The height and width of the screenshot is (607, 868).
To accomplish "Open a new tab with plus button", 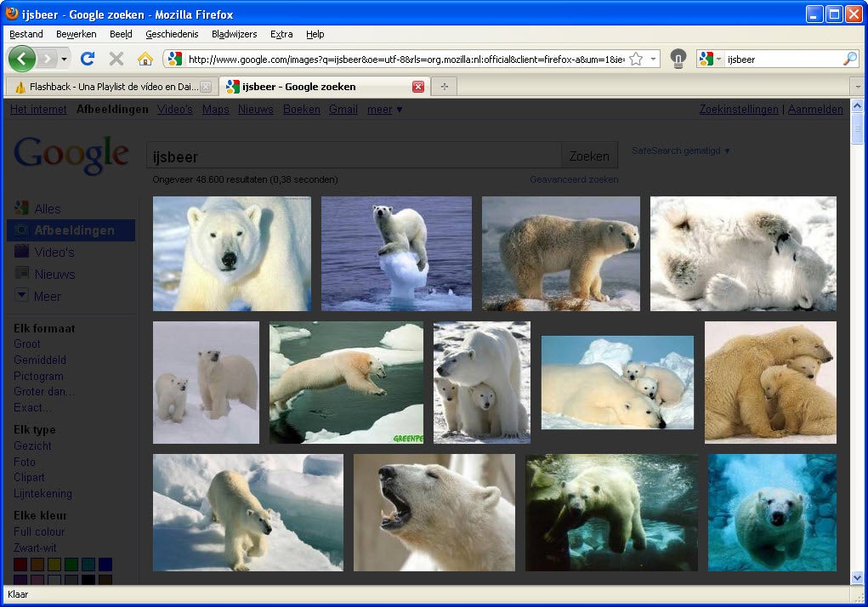I will click(x=444, y=87).
